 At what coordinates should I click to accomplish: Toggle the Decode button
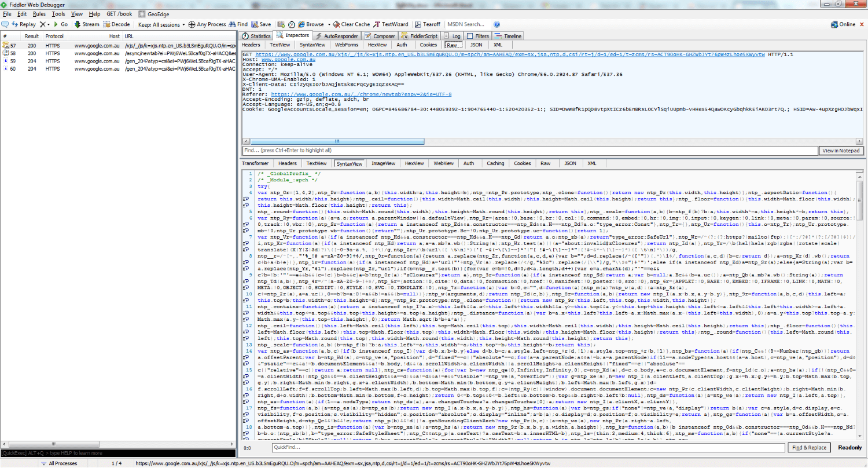pos(117,24)
